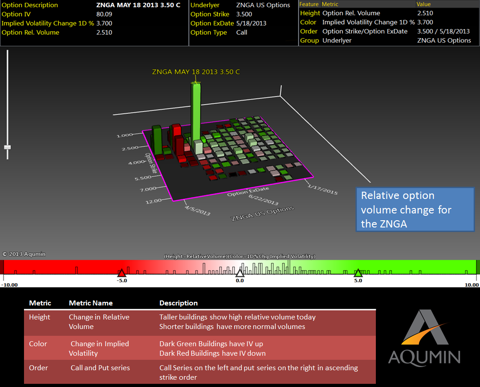Click the white triangle marker at 0.0

point(240,273)
